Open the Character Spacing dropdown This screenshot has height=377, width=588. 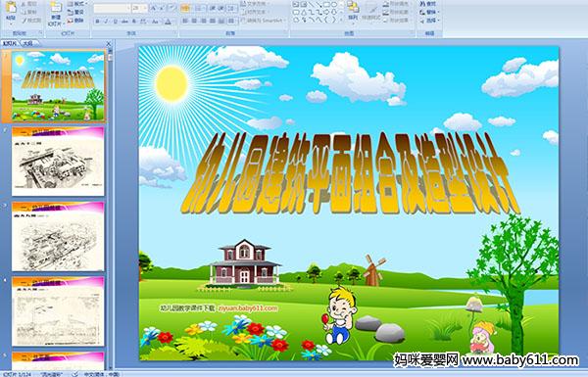pos(143,22)
